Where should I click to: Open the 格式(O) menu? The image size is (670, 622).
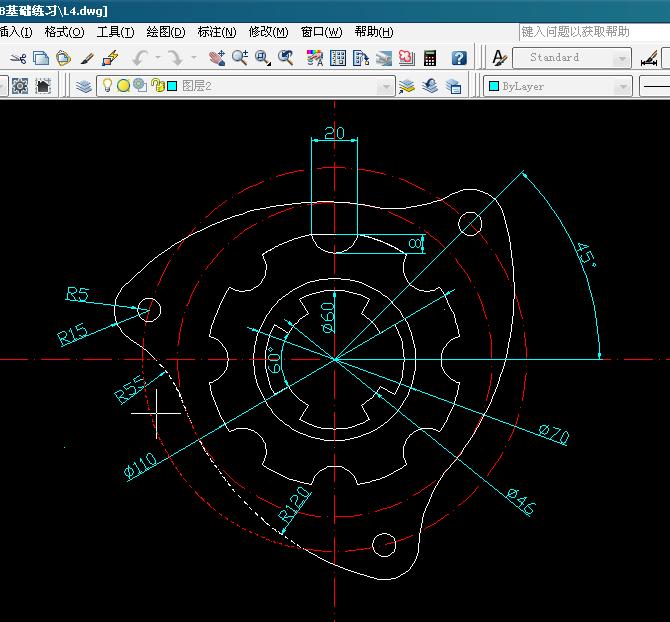65,32
